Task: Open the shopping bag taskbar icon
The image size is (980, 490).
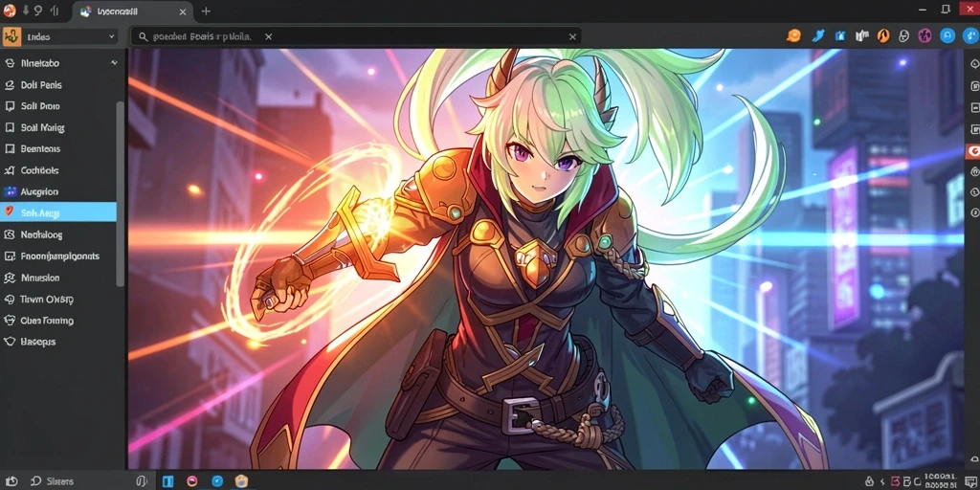Action: tap(241, 480)
